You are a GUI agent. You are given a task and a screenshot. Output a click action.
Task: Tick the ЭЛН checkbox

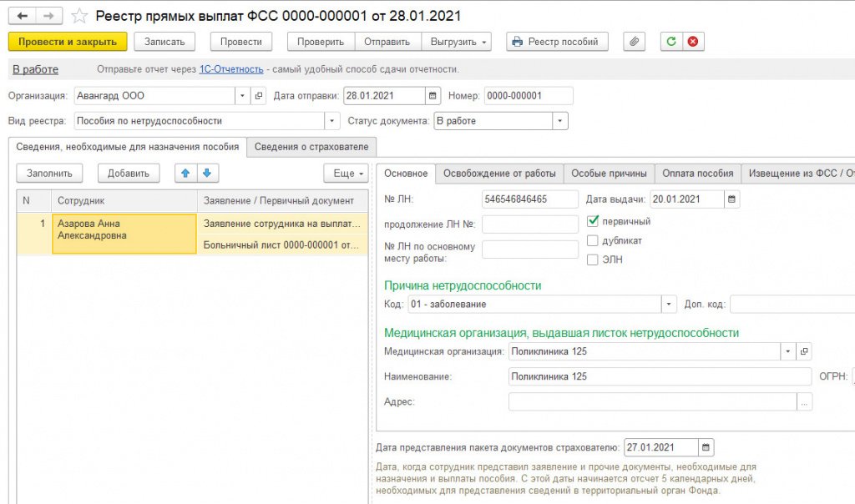(x=593, y=260)
